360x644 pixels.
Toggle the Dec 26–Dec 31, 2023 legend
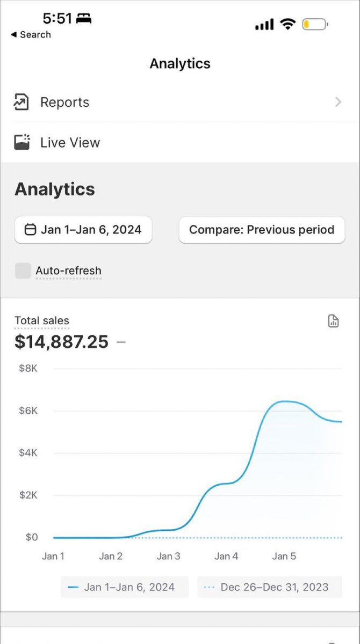tap(270, 587)
